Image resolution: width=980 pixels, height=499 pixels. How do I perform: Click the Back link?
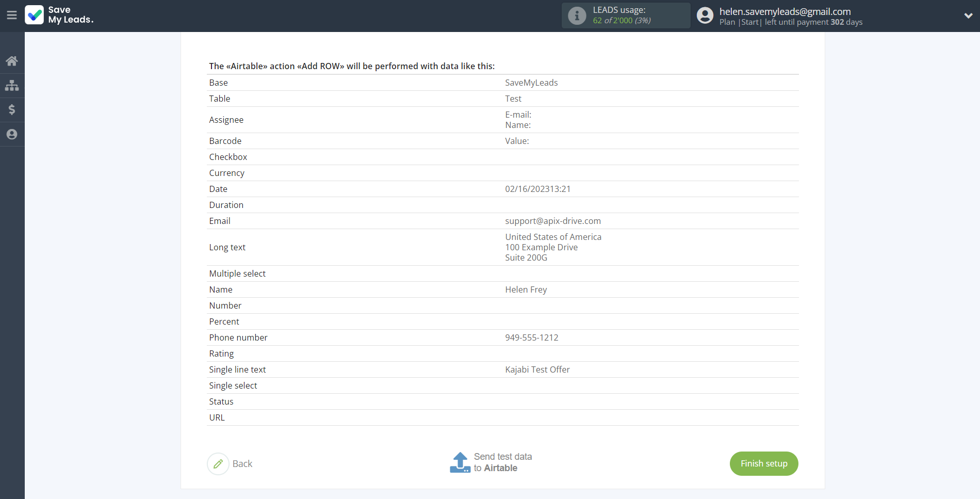[x=242, y=464]
